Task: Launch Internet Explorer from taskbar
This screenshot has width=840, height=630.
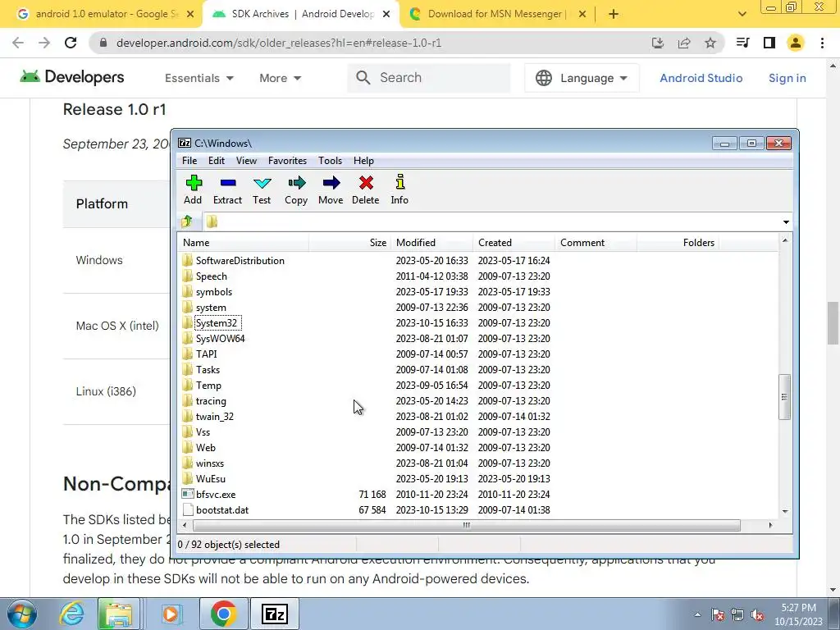Action: pyautogui.click(x=72, y=614)
